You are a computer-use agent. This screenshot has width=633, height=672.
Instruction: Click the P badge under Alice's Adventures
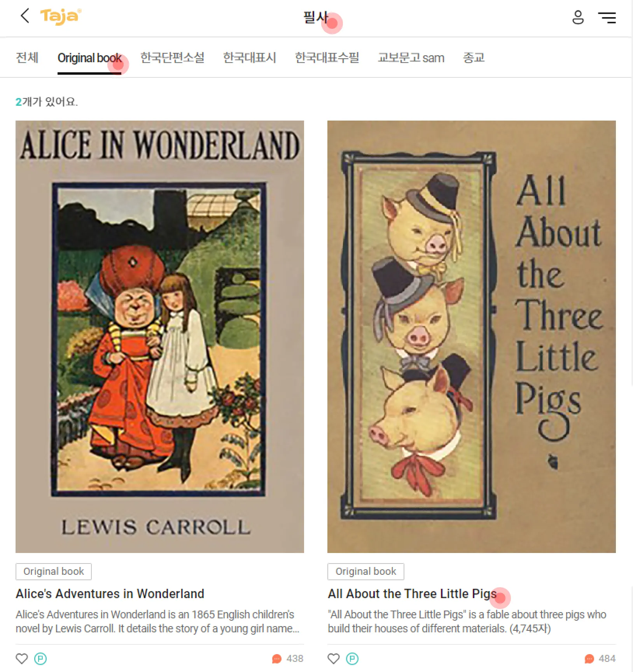(40, 659)
